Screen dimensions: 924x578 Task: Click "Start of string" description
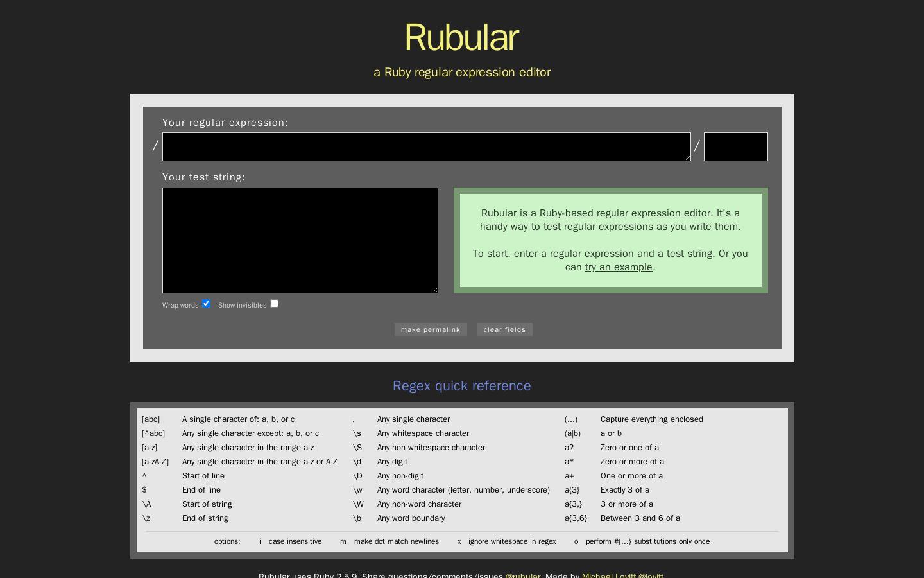click(x=207, y=504)
